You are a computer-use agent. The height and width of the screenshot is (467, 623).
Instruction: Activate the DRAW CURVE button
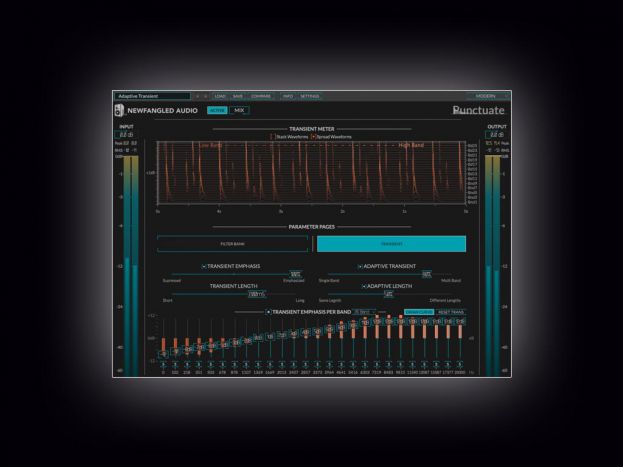[419, 312]
